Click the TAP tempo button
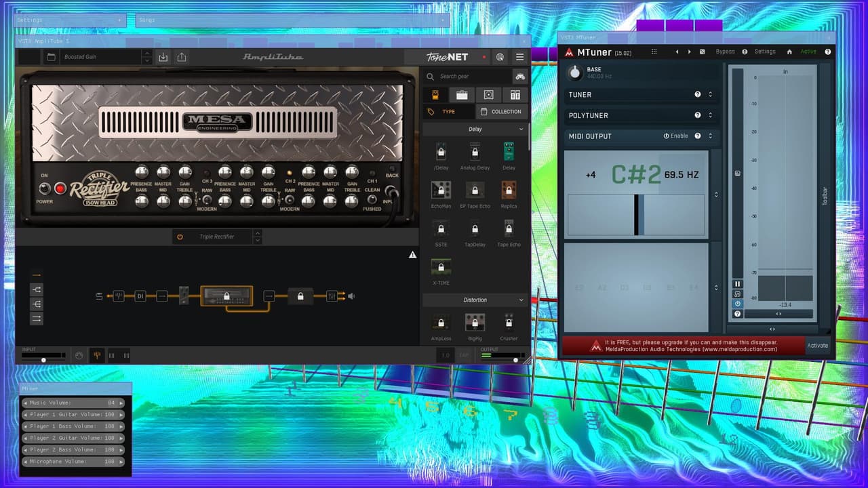Screen dimensions: 868x488 (464, 355)
